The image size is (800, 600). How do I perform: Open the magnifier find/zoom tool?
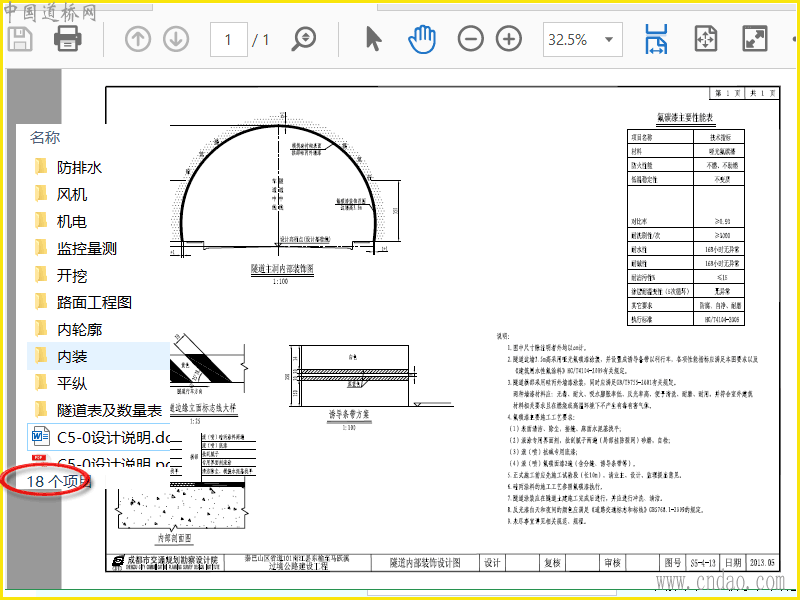(304, 40)
